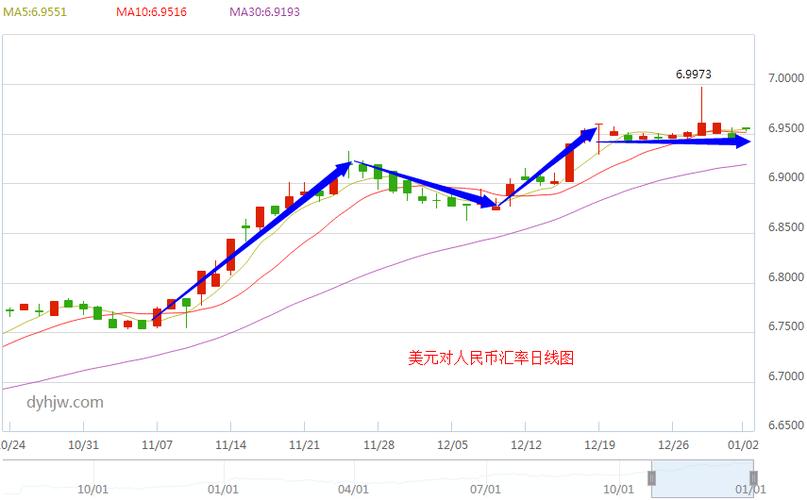This screenshot has width=807, height=500.
Task: Click the large red candle left of the 12/19 gridline
Action: click(569, 162)
